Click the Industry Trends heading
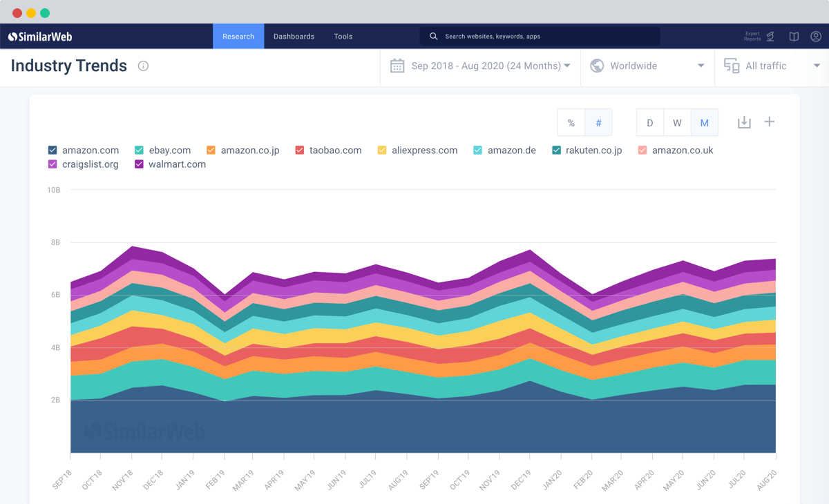This screenshot has width=829, height=504. [69, 66]
